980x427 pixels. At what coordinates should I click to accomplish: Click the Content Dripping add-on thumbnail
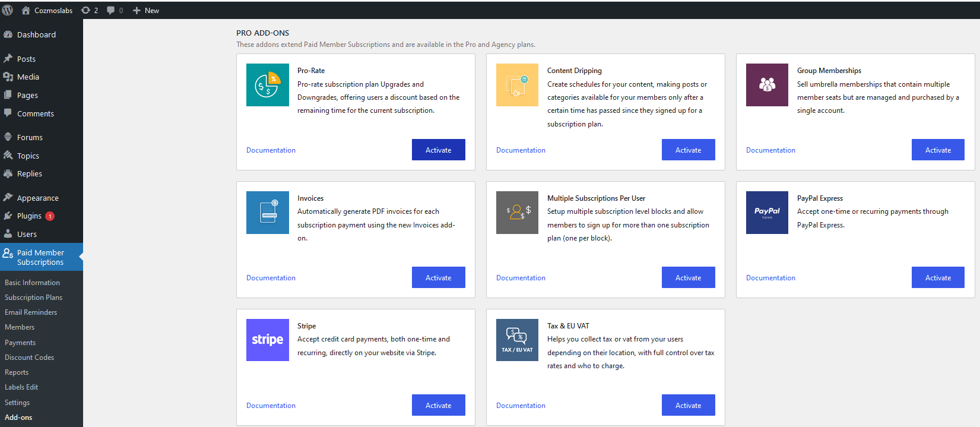click(517, 85)
